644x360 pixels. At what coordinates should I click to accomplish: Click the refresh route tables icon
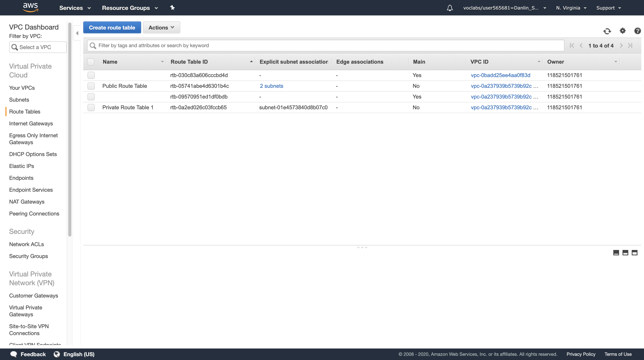pyautogui.click(x=607, y=31)
